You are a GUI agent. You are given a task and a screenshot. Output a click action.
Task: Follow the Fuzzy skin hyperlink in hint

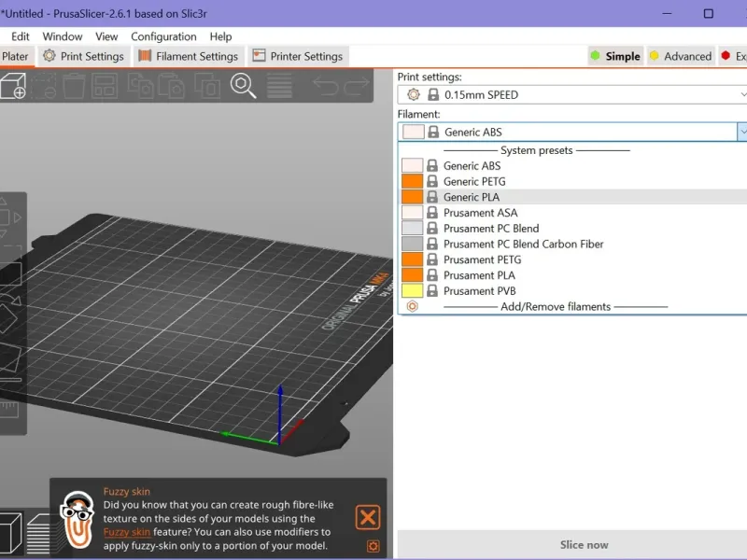point(127,532)
